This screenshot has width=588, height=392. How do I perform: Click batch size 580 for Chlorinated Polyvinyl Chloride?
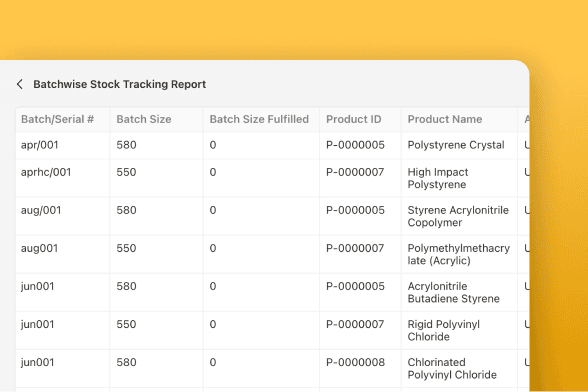[x=126, y=362]
